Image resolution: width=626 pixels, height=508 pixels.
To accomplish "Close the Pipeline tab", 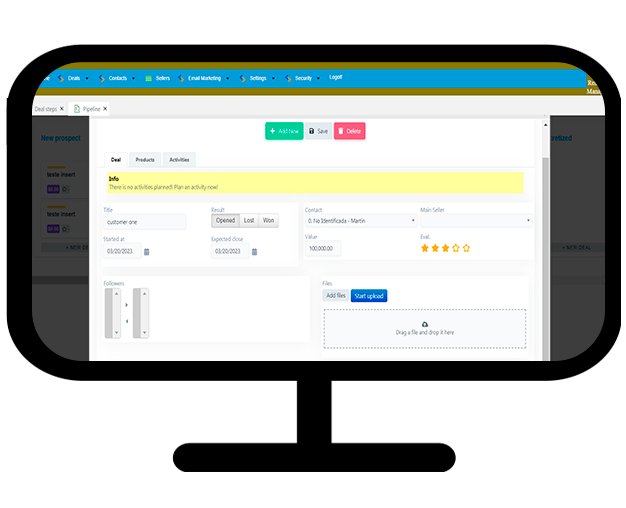I will [105, 108].
